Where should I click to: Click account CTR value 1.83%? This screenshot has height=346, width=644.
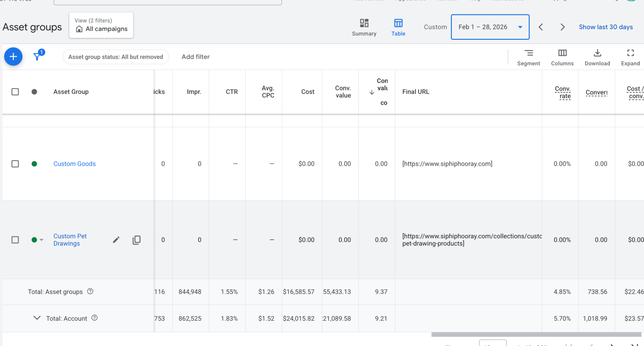pos(229,318)
